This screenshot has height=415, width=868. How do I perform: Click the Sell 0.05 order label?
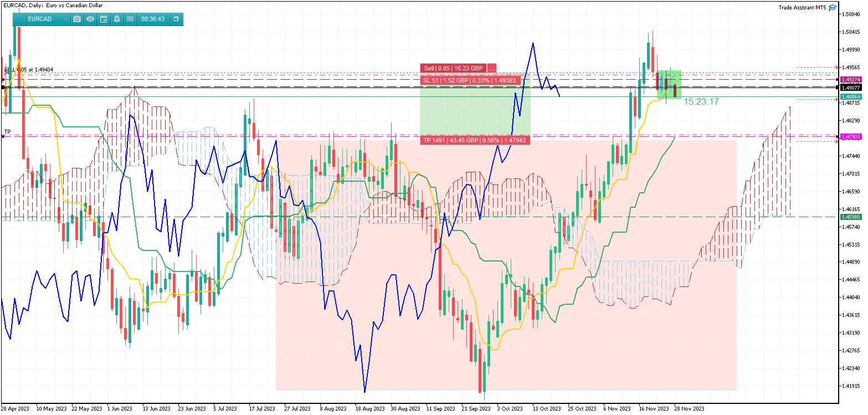pyautogui.click(x=453, y=68)
